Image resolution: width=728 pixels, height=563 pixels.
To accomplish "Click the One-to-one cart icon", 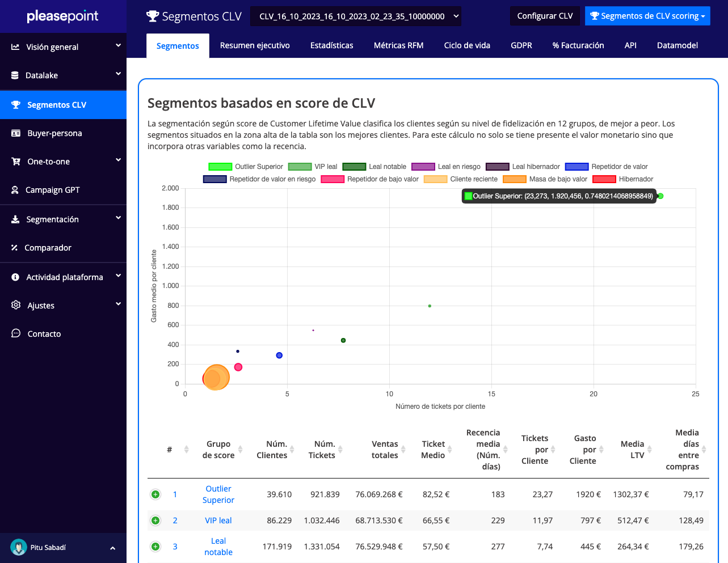I will (16, 162).
